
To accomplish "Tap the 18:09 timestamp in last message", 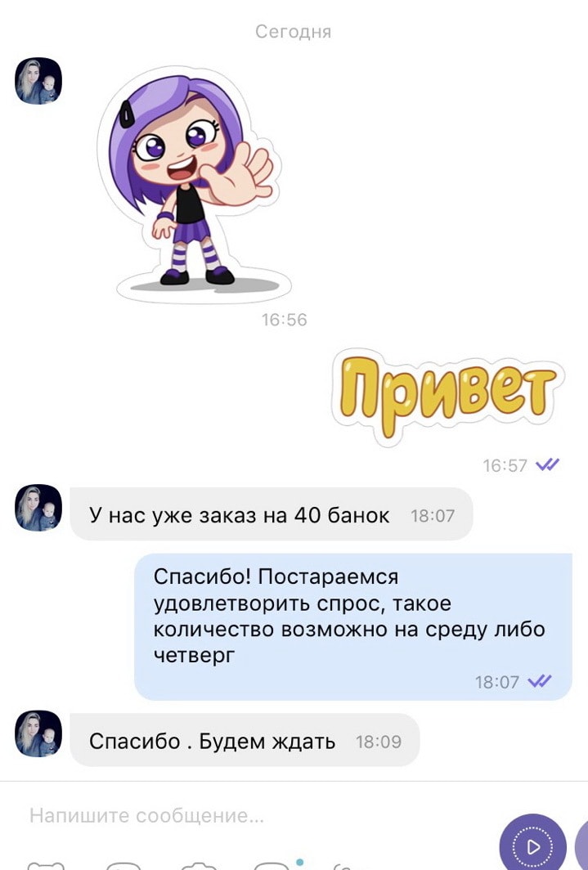I will 379,742.
